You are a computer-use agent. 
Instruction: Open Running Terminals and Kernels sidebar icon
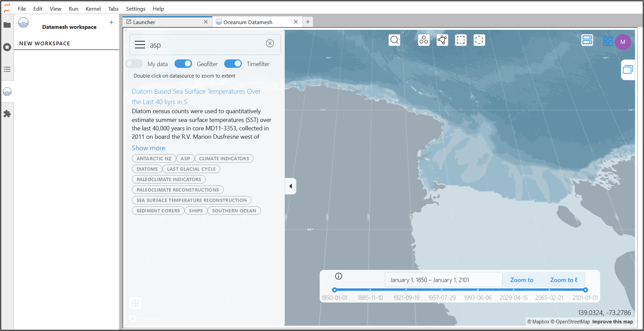point(7,47)
